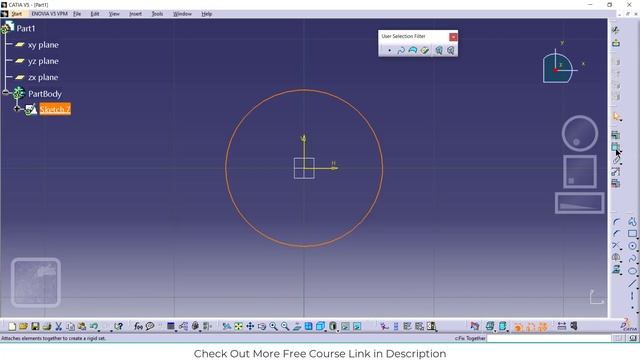Click the Exit Workbench icon
Image resolution: width=640 pixels, height=360 pixels.
point(616,43)
